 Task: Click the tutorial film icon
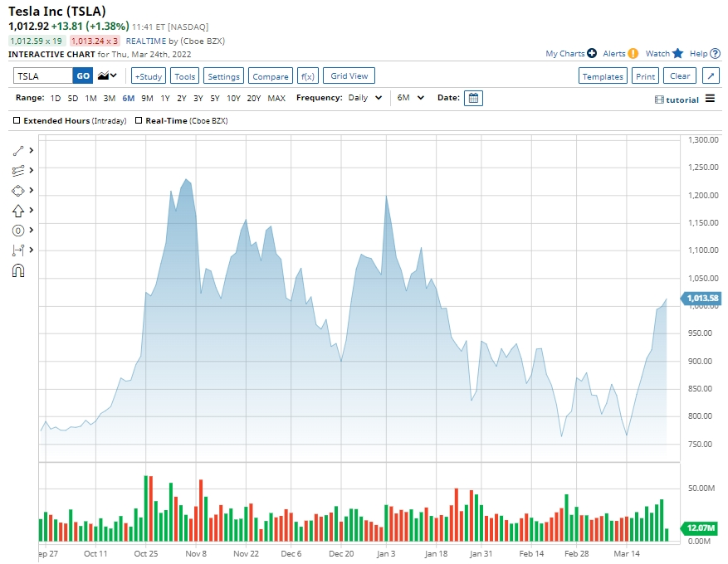click(x=659, y=100)
